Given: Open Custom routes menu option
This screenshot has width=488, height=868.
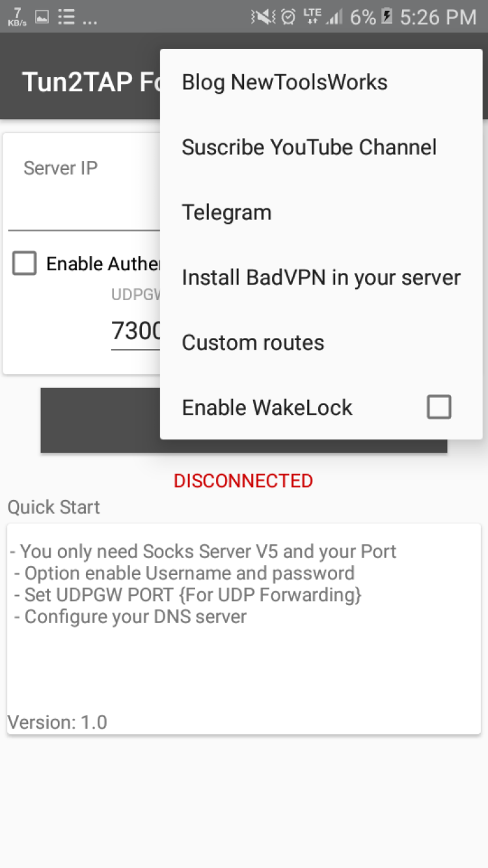Looking at the screenshot, I should (x=253, y=343).
